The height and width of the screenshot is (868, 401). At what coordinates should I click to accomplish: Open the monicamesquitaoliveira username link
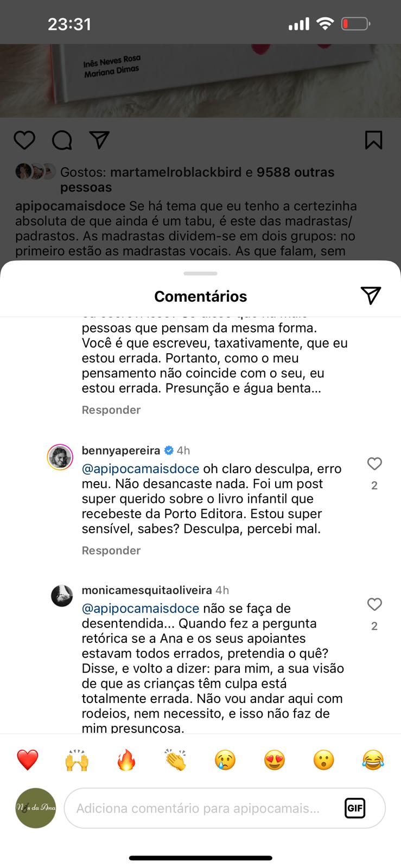click(147, 590)
